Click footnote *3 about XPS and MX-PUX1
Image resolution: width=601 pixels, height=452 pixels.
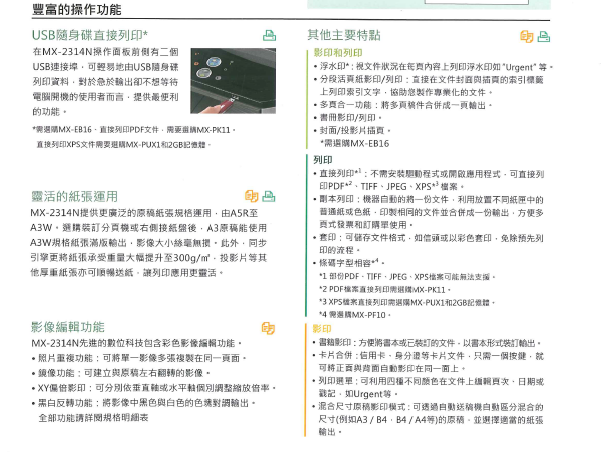(x=407, y=302)
